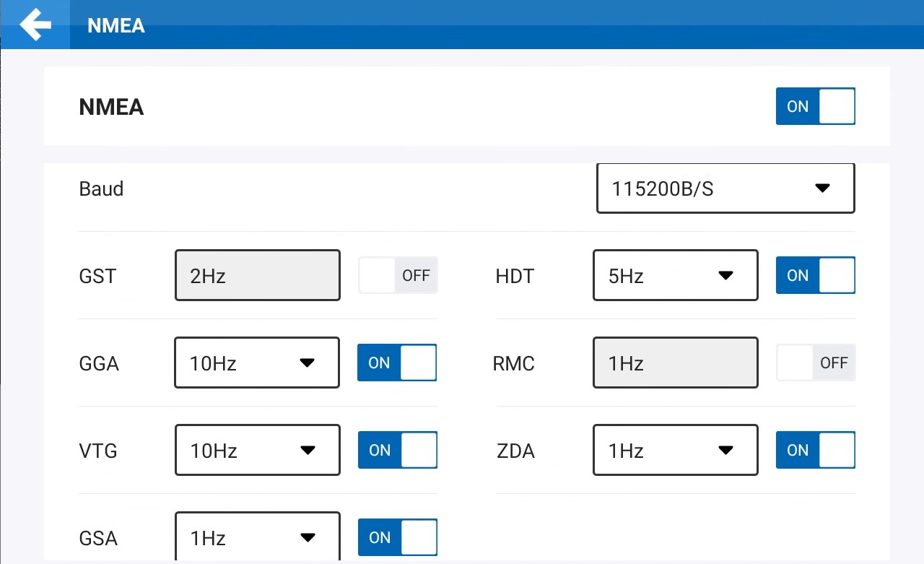Tap the NMEA title in the blue bar
The height and width of the screenshot is (564, 924).
pos(115,25)
